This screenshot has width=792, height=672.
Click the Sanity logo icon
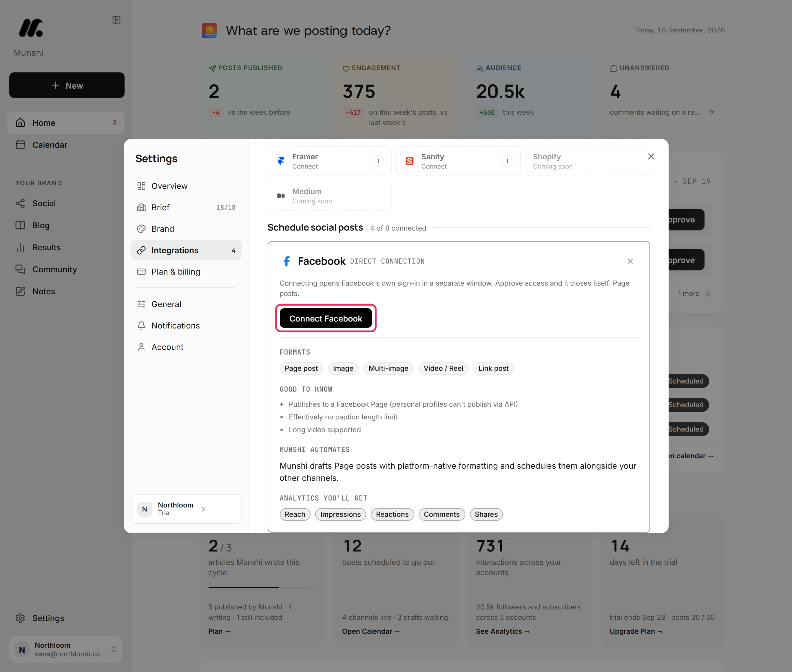coord(410,161)
